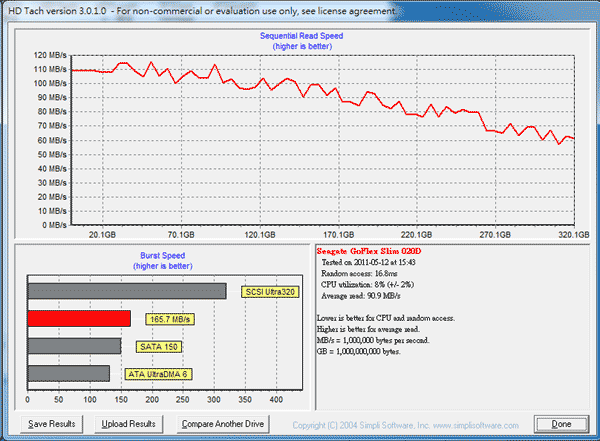This screenshot has width=600, height=441.
Task: Click the Sequential Read Speed heading
Action: click(x=302, y=36)
